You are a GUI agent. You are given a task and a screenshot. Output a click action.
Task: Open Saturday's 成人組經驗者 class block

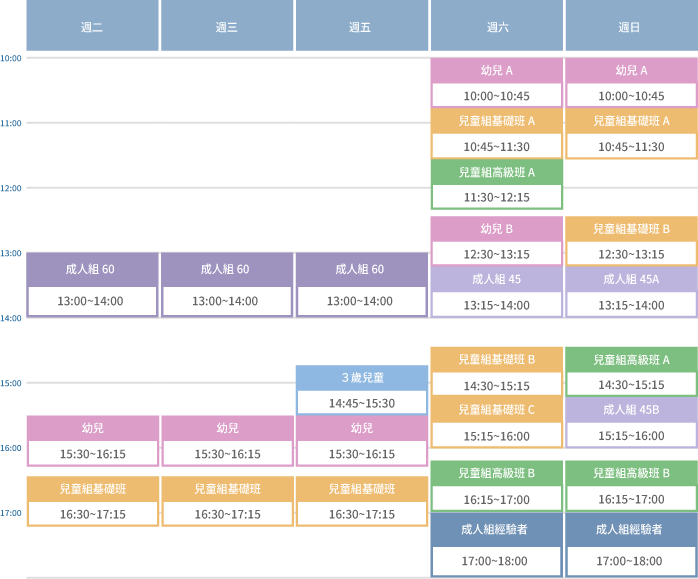tap(496, 545)
